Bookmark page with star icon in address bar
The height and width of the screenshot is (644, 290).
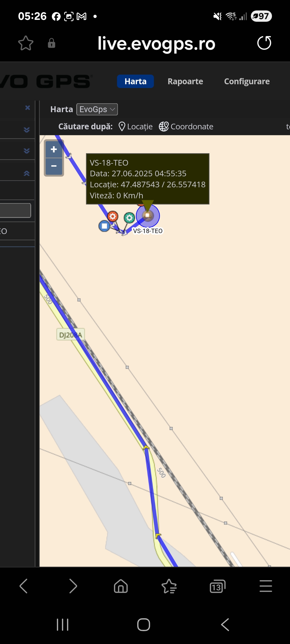click(x=26, y=43)
